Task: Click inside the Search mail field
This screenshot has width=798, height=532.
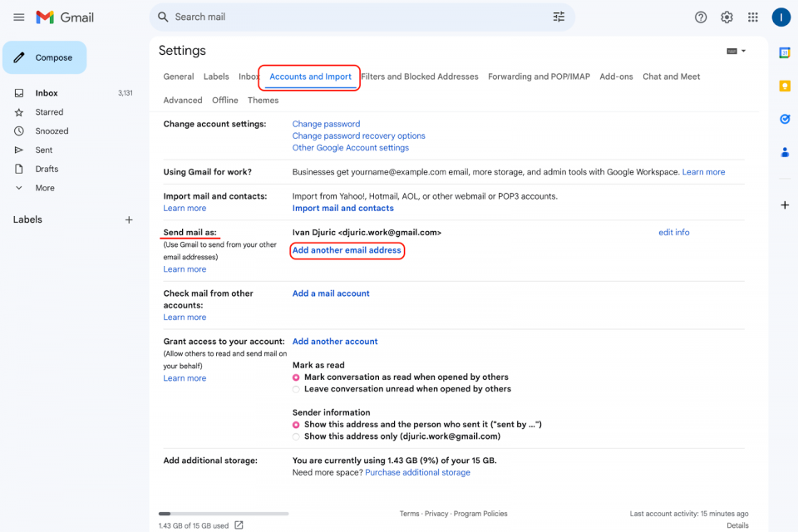Action: click(332, 17)
